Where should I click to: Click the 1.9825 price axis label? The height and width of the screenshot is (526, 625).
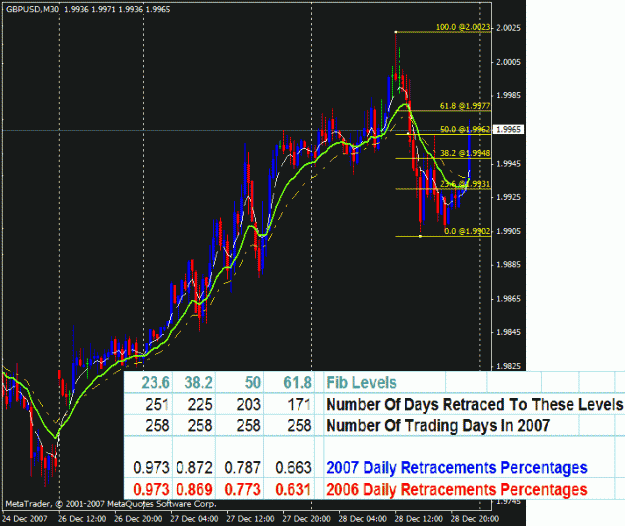click(x=508, y=366)
